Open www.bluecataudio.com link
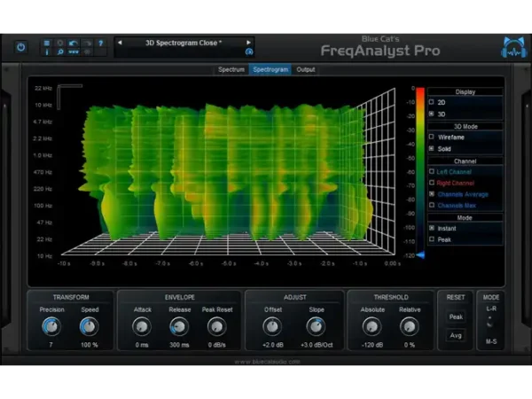The image size is (532, 399). pos(267,362)
